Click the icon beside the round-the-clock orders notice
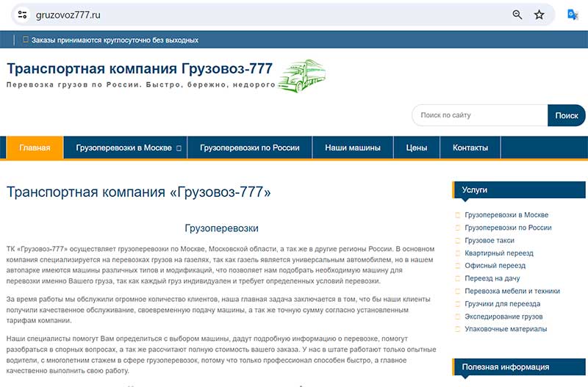The width and height of the screenshot is (588, 387). pyautogui.click(x=26, y=40)
